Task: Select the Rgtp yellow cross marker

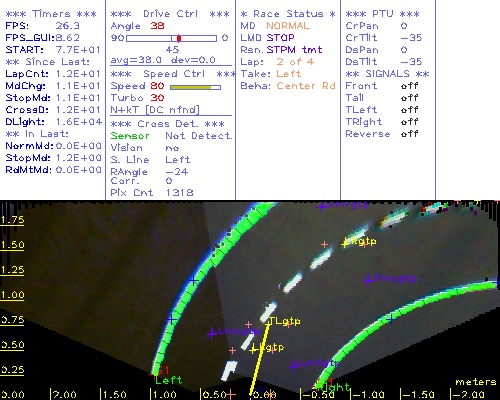Action: tap(345, 244)
